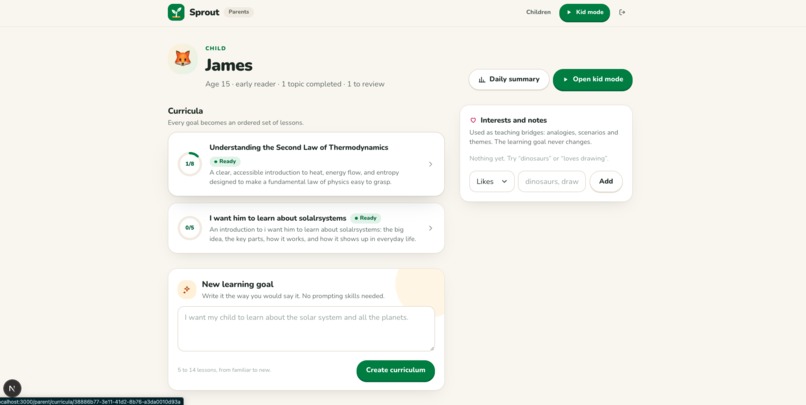Click the Age 15 early reader details

pos(295,84)
